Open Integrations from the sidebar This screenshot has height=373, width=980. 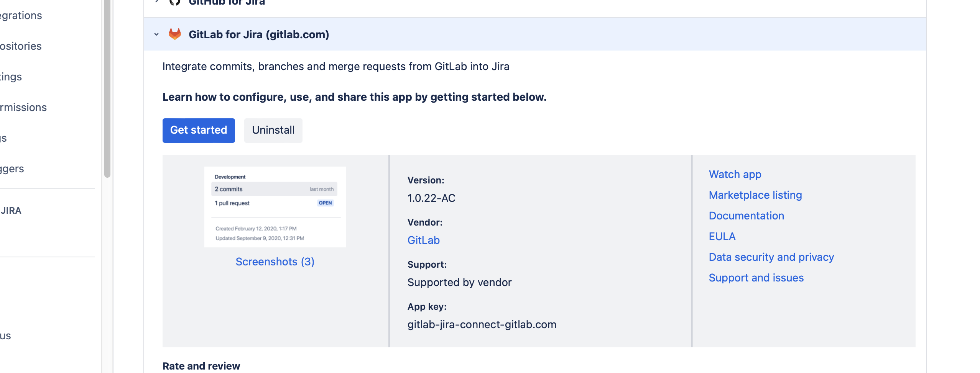coord(21,15)
